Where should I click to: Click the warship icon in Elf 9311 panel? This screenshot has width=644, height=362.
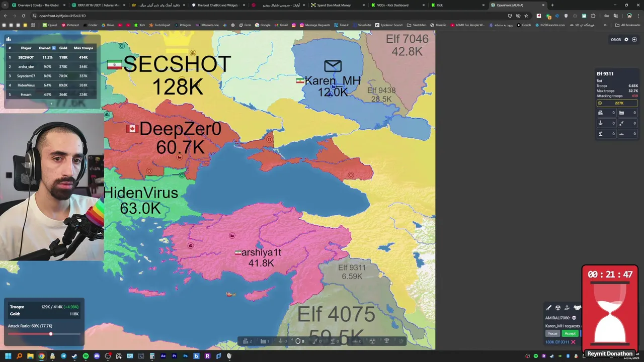621,134
